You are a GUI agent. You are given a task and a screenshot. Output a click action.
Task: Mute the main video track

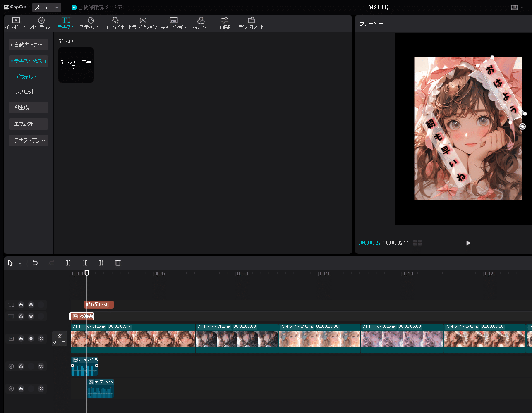[x=41, y=339]
